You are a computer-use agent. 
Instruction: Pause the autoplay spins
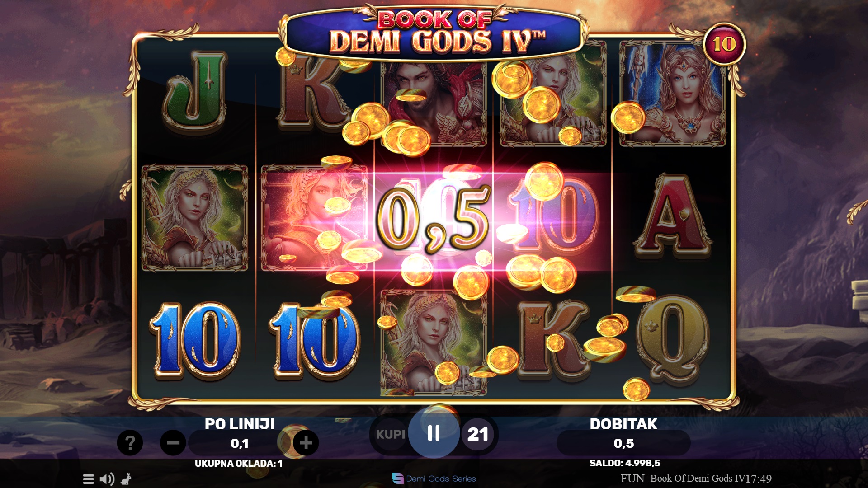434,433
